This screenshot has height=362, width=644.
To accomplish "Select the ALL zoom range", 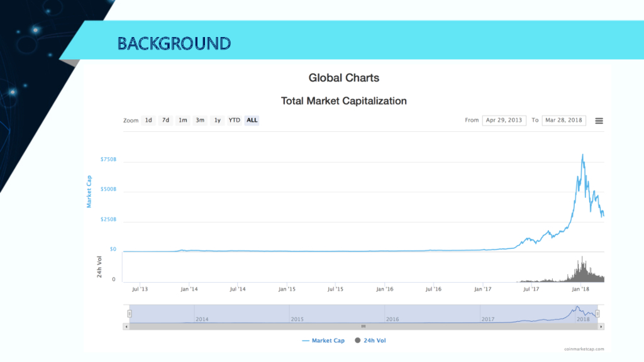I will [252, 120].
